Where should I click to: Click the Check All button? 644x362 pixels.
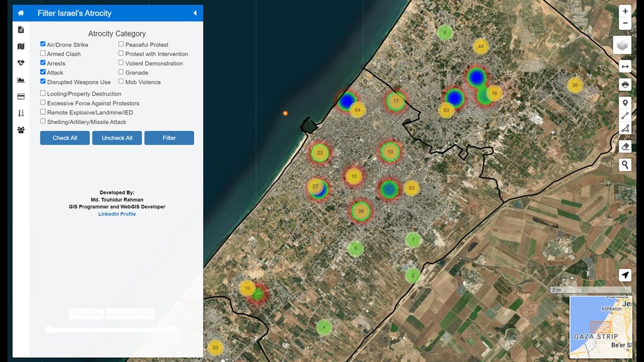[65, 138]
